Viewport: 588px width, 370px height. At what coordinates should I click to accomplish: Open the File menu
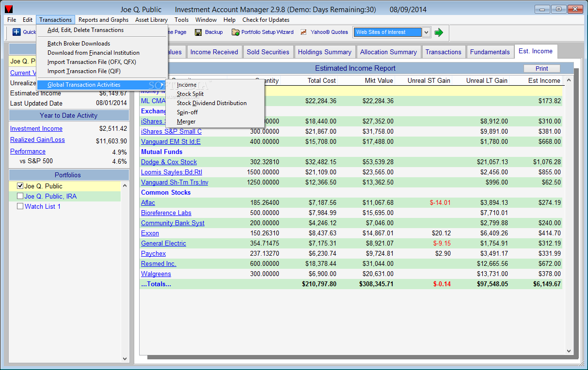point(12,20)
